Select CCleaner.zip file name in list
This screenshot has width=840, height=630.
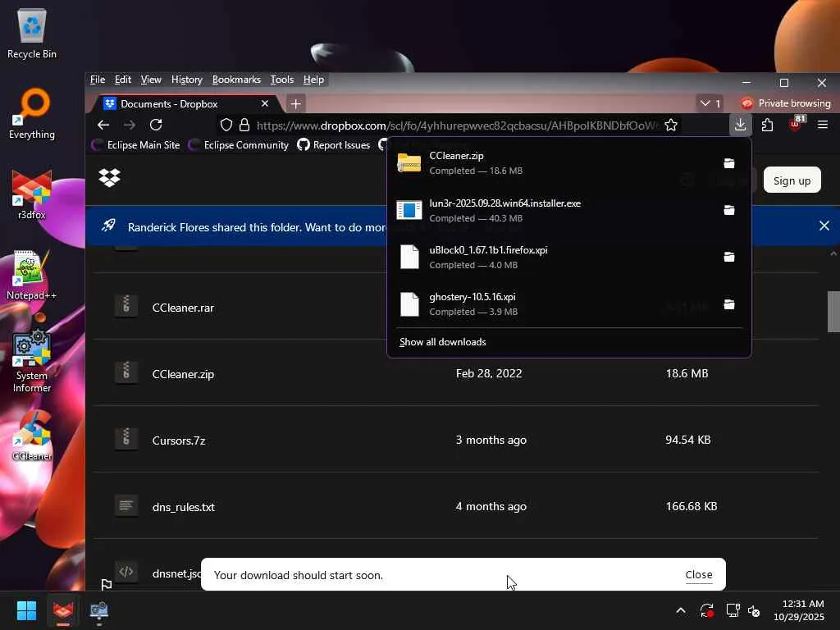tap(183, 374)
